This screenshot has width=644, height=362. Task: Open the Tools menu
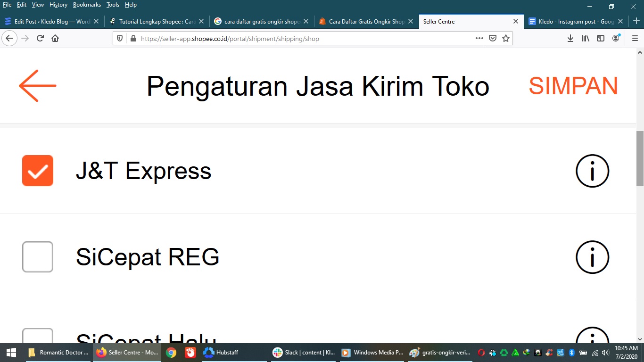tap(113, 5)
